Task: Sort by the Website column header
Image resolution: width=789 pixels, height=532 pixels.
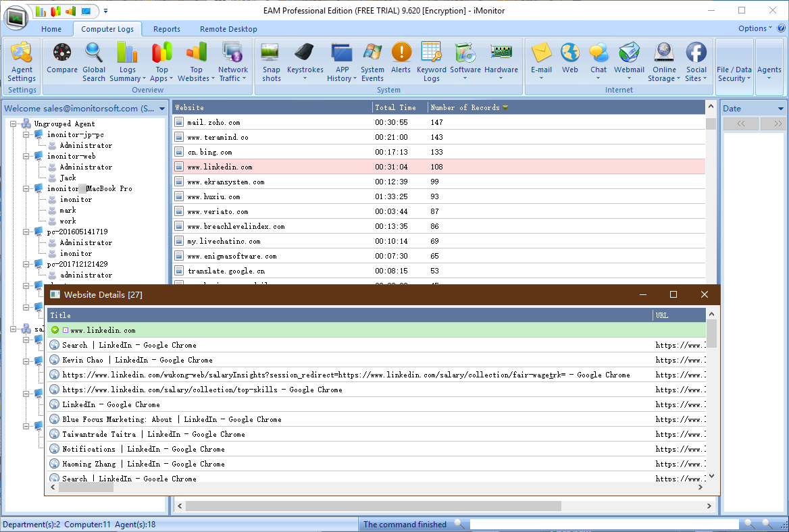Action: click(x=272, y=107)
